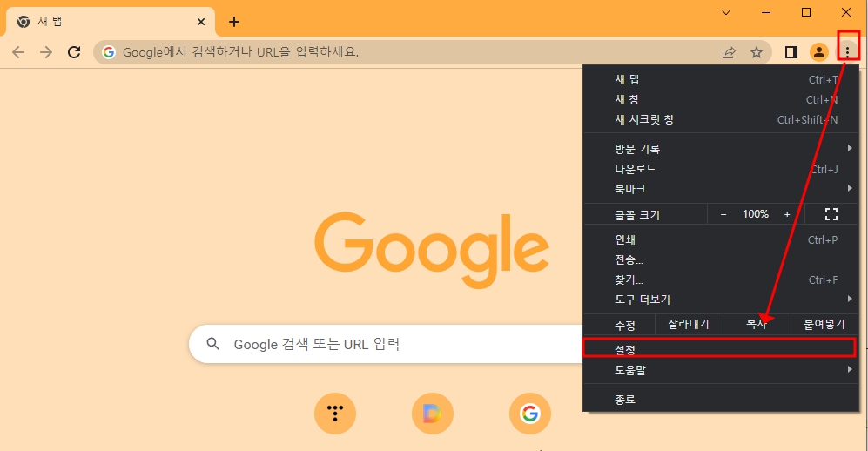Select 새 탭 menu item
868x451 pixels.
point(721,80)
